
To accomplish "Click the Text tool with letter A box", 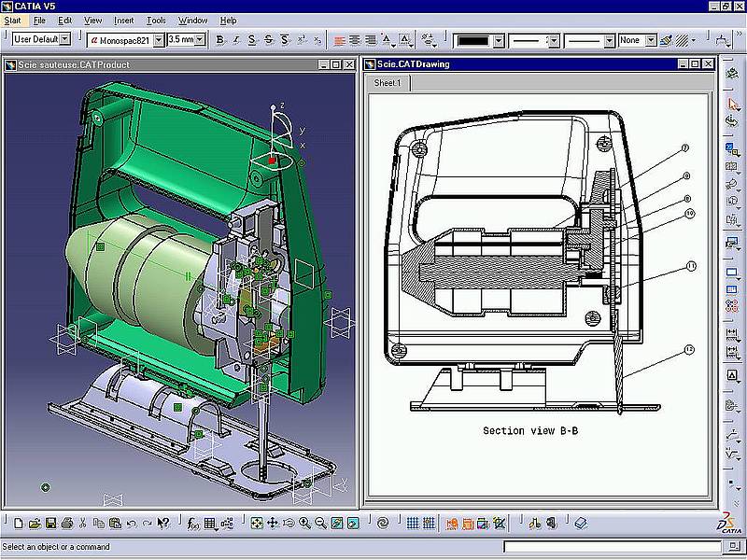I will click(x=732, y=375).
